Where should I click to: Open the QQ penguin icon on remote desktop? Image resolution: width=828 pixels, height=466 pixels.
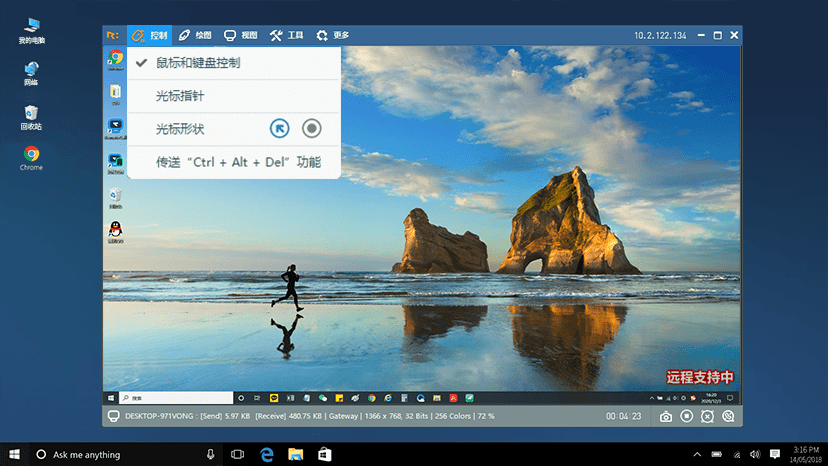tap(116, 232)
